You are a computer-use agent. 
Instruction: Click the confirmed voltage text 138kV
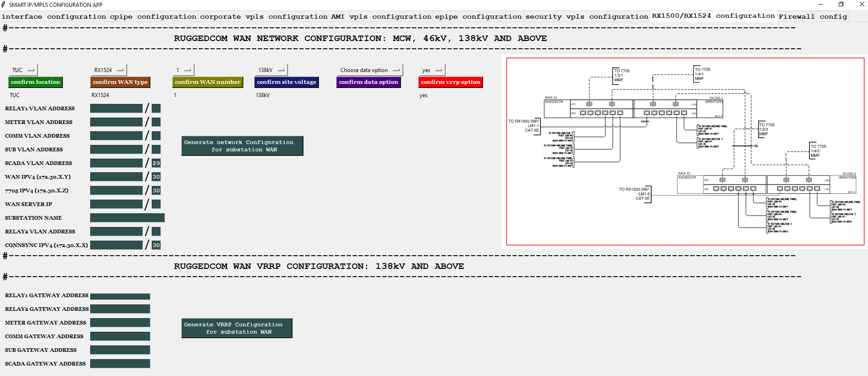(262, 95)
